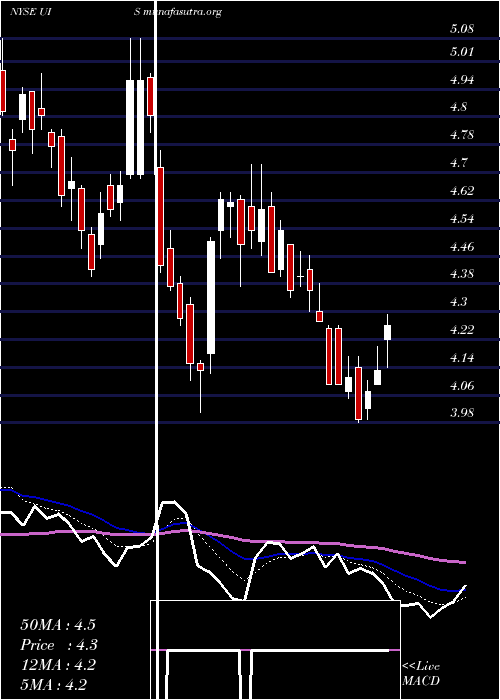Click the 4.94 price level label
500x700 pixels.
pos(462,80)
